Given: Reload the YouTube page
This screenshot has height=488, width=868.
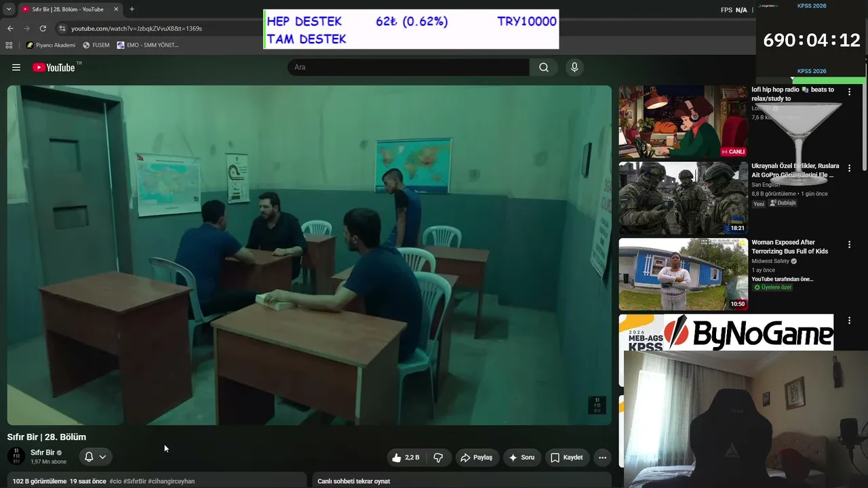Looking at the screenshot, I should tap(43, 28).
